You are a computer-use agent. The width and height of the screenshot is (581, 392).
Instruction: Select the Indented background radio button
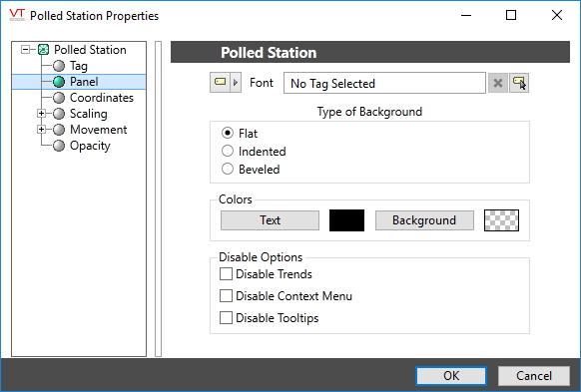click(x=228, y=151)
